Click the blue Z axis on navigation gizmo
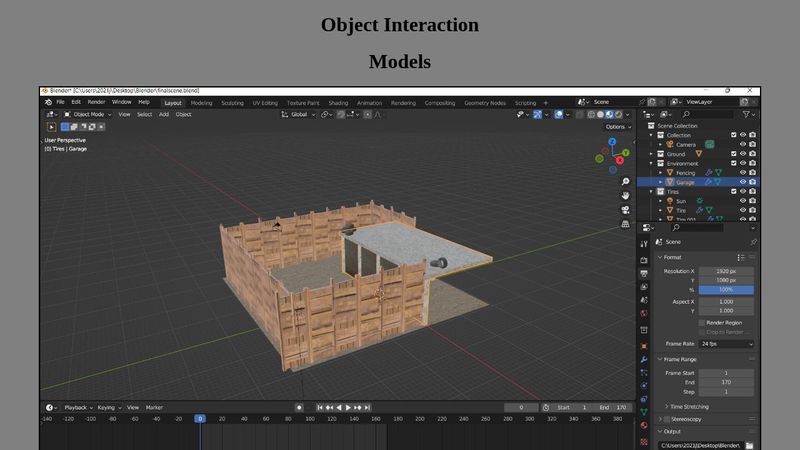The image size is (800, 450). [612, 142]
